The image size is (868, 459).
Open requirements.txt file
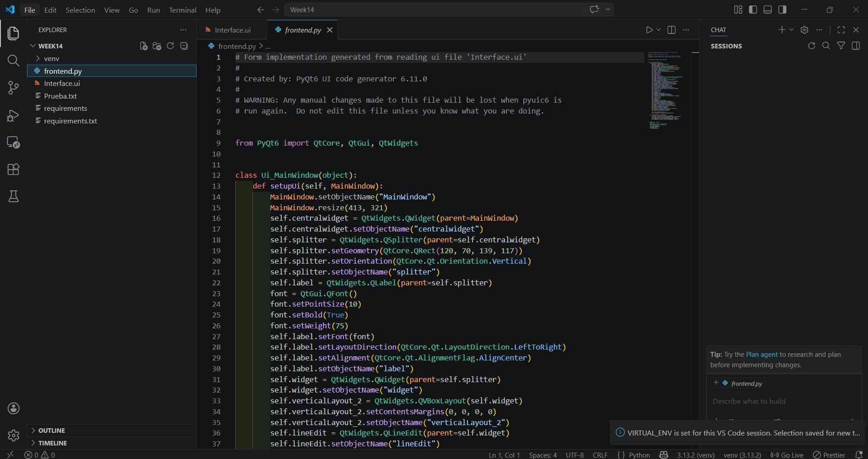pyautogui.click(x=111, y=121)
